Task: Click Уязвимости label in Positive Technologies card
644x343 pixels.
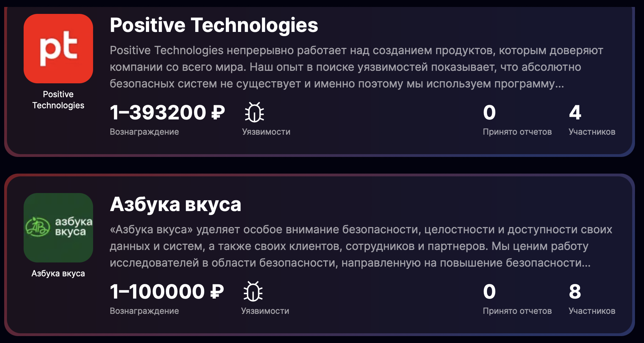Action: (266, 132)
